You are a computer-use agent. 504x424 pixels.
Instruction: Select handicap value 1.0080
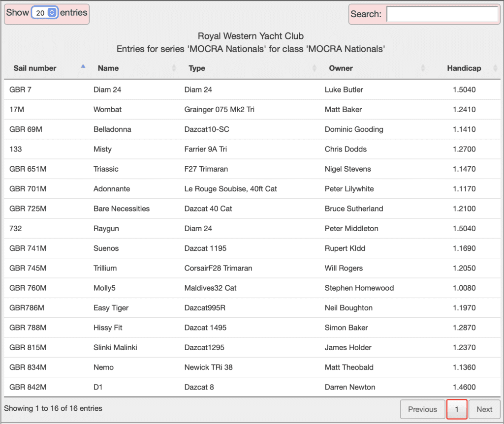(x=464, y=288)
